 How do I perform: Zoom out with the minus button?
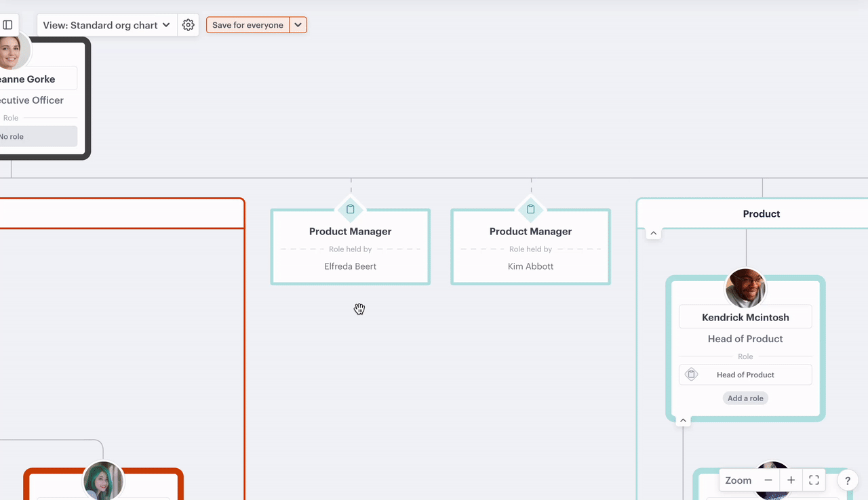pos(768,480)
